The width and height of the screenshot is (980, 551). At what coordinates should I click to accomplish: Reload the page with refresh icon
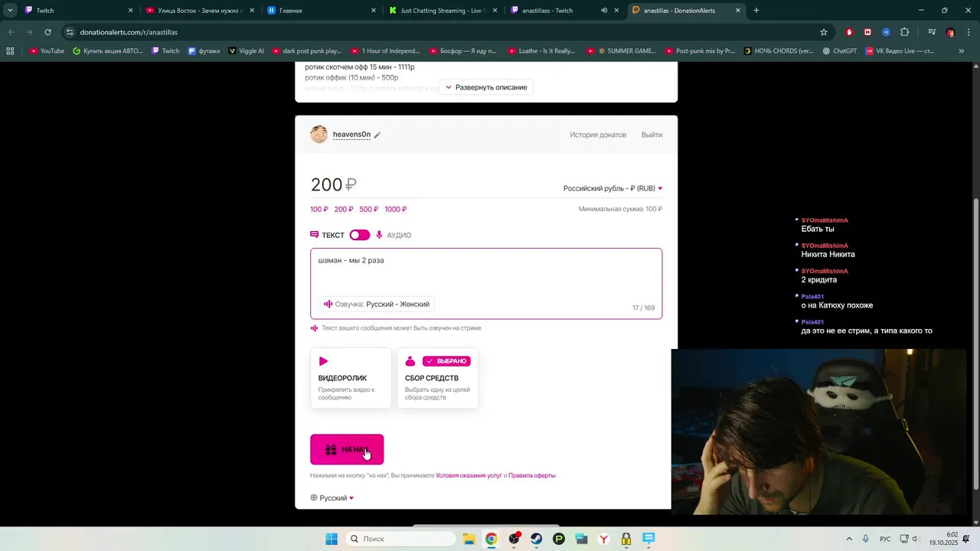pyautogui.click(x=47, y=32)
